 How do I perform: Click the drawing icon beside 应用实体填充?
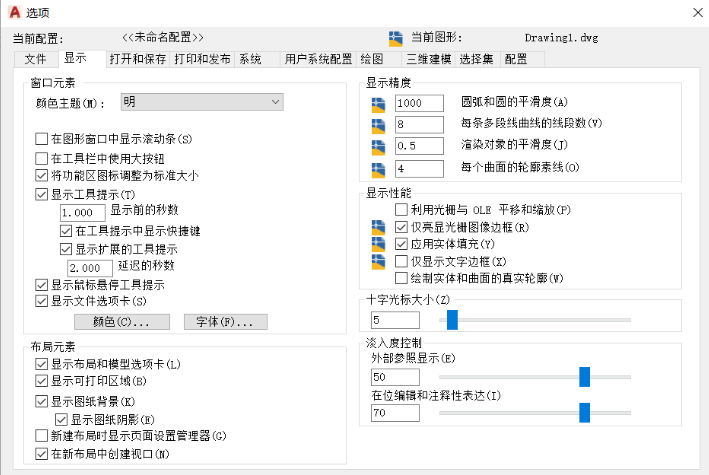click(378, 244)
